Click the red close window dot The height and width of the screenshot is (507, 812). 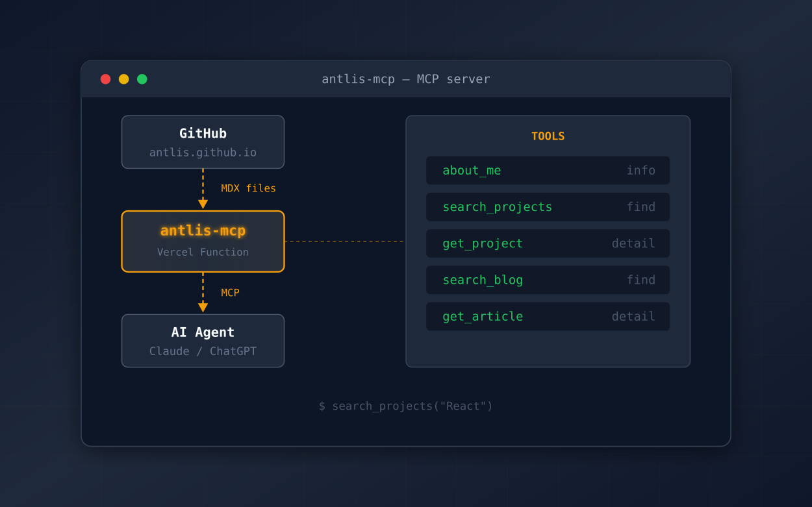coord(105,79)
